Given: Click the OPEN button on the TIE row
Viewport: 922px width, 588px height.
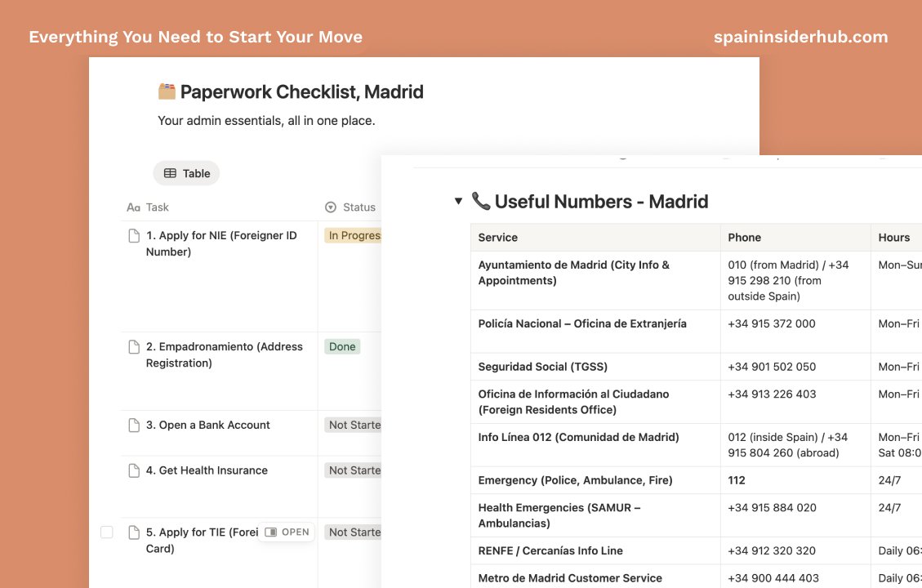Looking at the screenshot, I should pyautogui.click(x=287, y=532).
